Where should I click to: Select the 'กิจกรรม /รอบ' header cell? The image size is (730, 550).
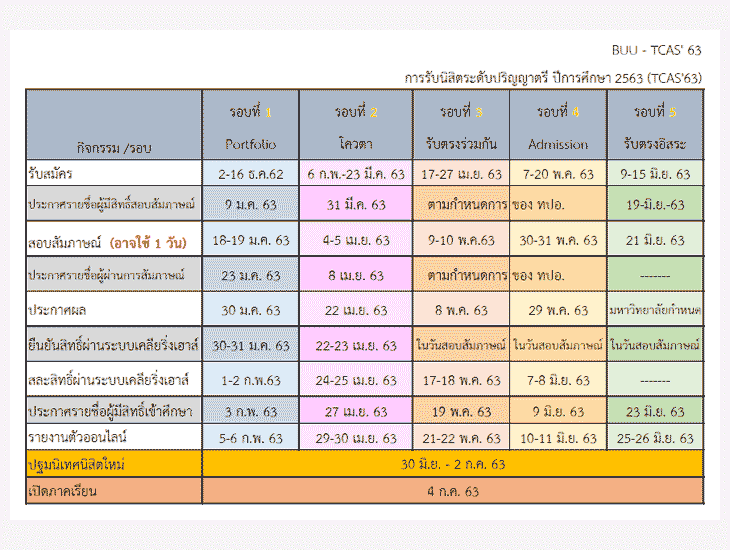tap(114, 124)
